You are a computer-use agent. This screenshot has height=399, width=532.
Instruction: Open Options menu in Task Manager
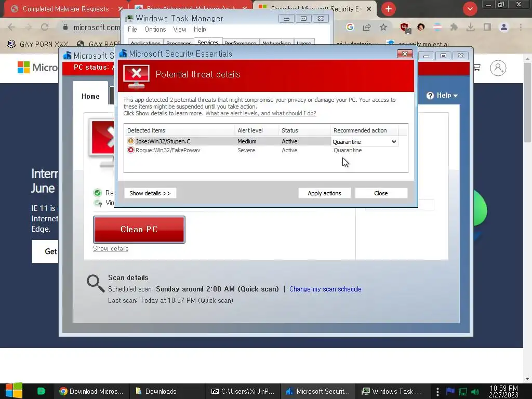[x=155, y=30]
